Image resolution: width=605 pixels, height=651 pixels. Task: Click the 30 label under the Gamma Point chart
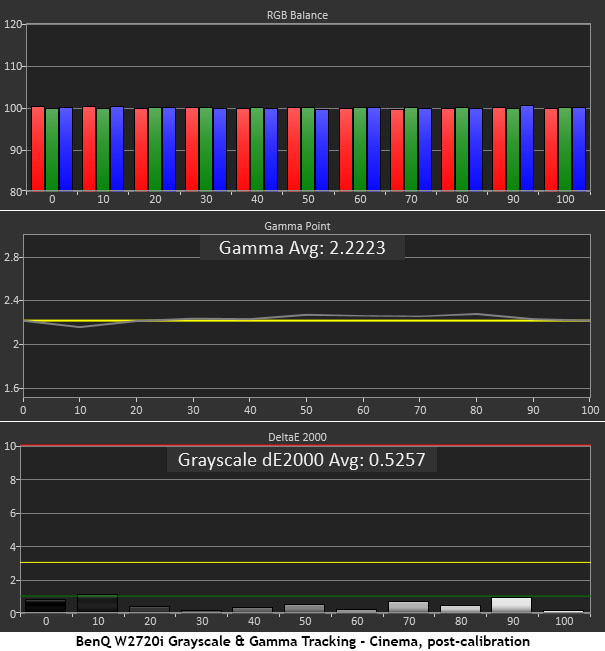[193, 410]
